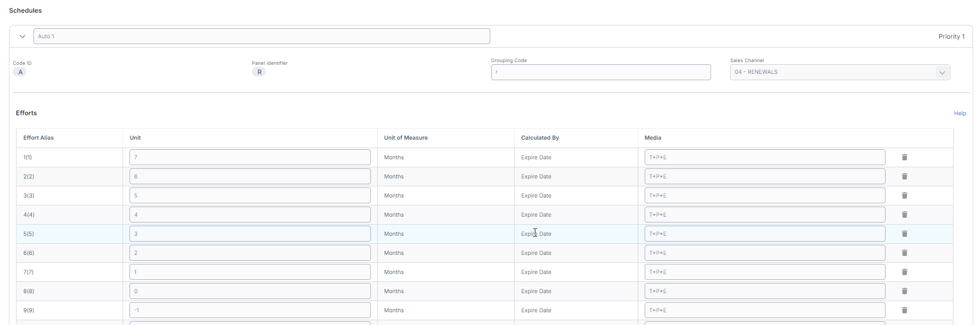Remove effort 6(6) with the trash icon
The image size is (980, 325).
click(905, 253)
